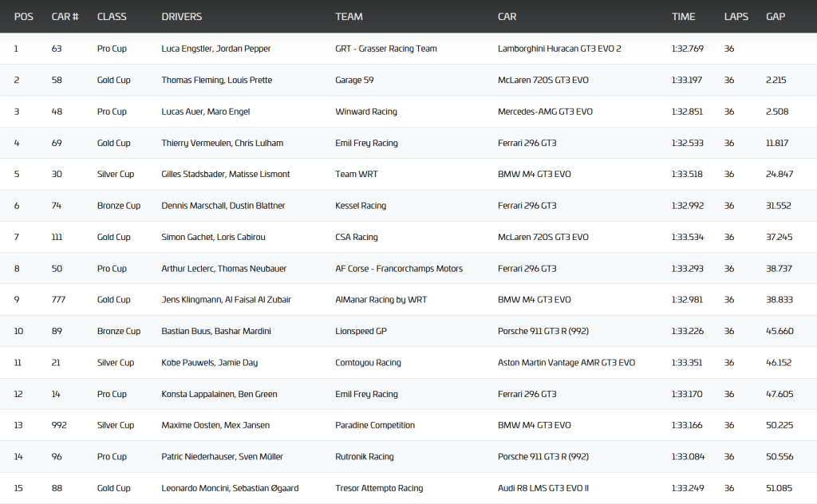Select Leonardo Moncini, Sebastian Øgaard
The image size is (817, 504).
pos(230,488)
